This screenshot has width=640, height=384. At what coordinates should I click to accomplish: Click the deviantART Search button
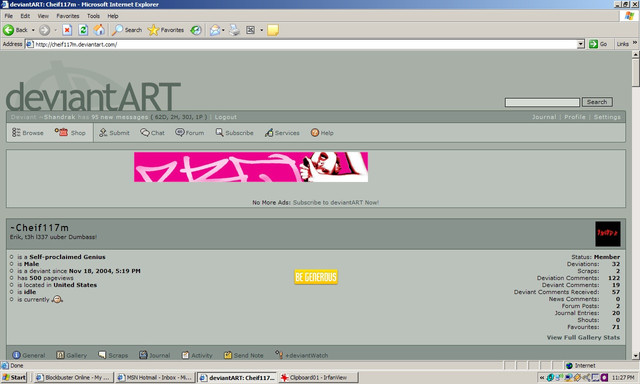pyautogui.click(x=597, y=102)
